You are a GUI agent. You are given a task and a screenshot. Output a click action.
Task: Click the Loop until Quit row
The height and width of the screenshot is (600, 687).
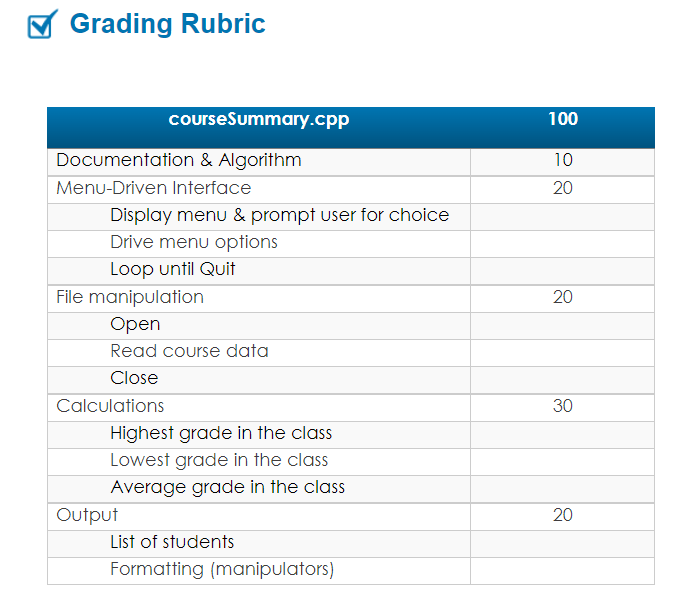[351, 271]
